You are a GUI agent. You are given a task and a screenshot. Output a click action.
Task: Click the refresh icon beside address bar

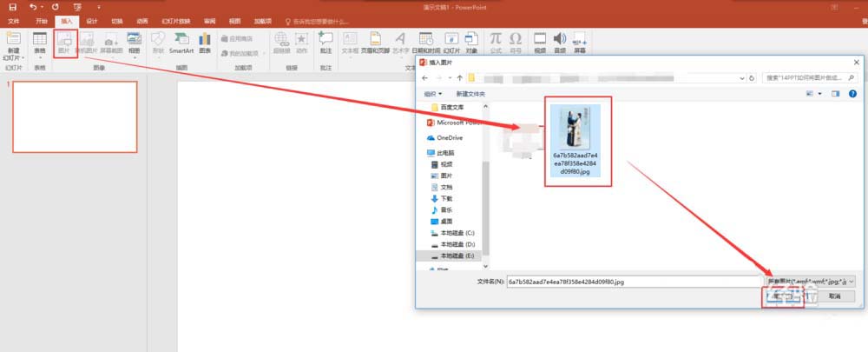(x=752, y=78)
